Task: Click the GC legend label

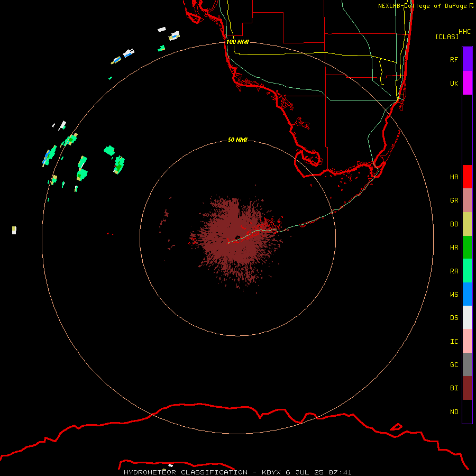Action: (454, 365)
